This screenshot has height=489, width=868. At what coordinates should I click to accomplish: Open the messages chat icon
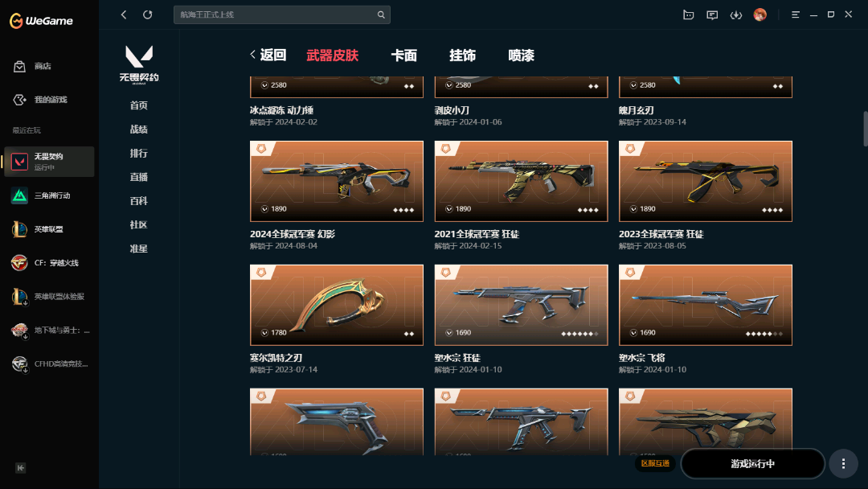712,15
